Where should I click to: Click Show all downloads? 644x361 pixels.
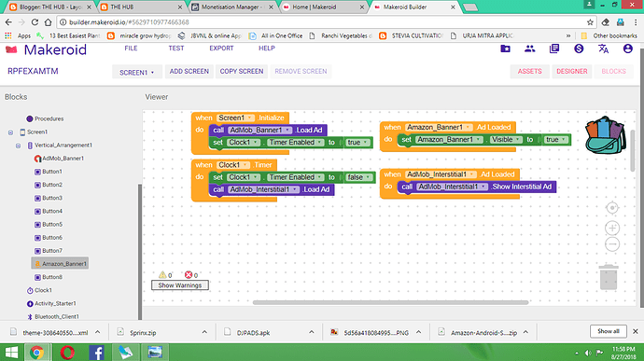click(609, 331)
